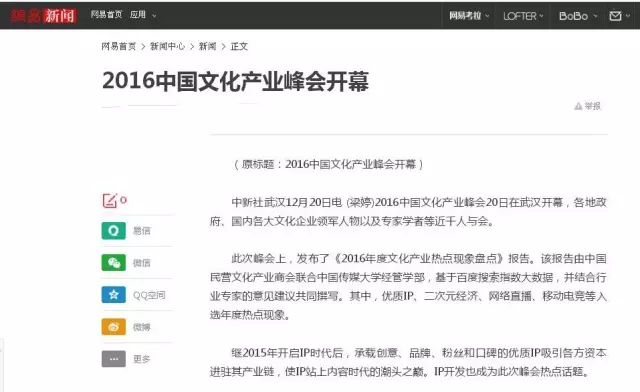Share to QQ空间 star icon
This screenshot has height=392, width=640.
click(113, 294)
